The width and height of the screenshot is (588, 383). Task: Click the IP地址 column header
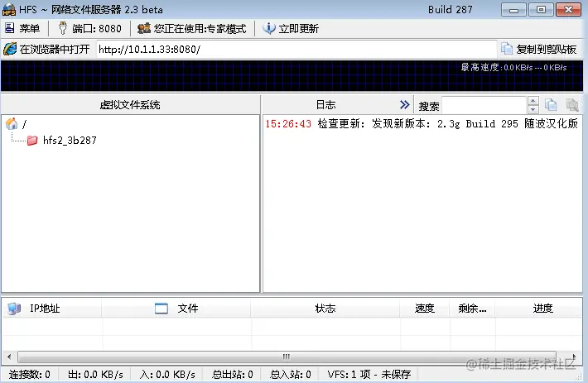click(51, 308)
